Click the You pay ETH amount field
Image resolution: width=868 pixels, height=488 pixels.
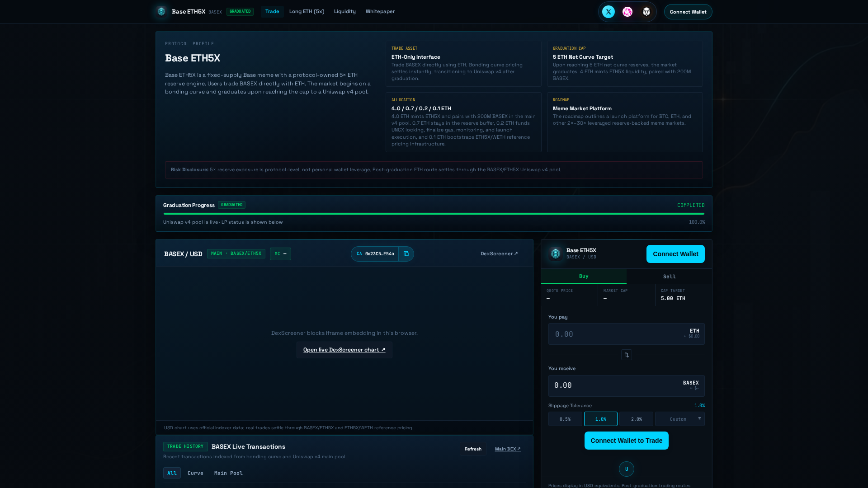627,334
